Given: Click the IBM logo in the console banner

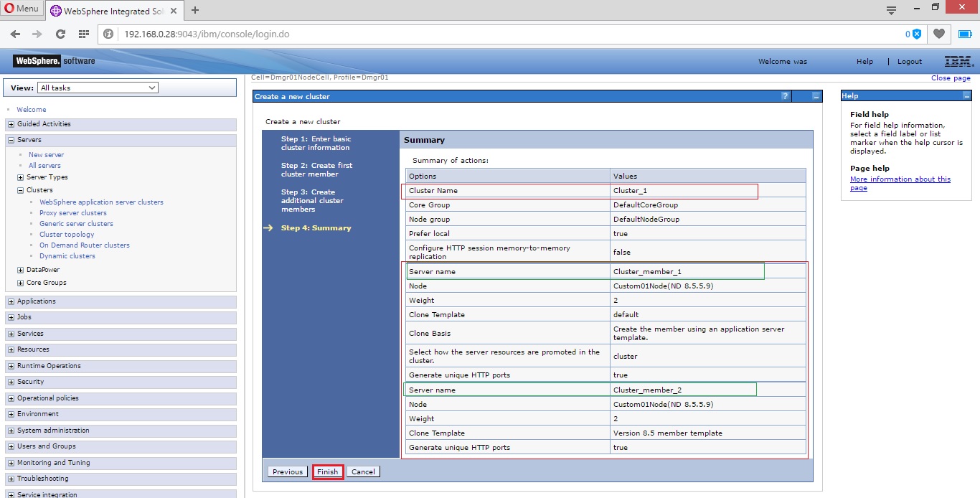Looking at the screenshot, I should tap(958, 61).
